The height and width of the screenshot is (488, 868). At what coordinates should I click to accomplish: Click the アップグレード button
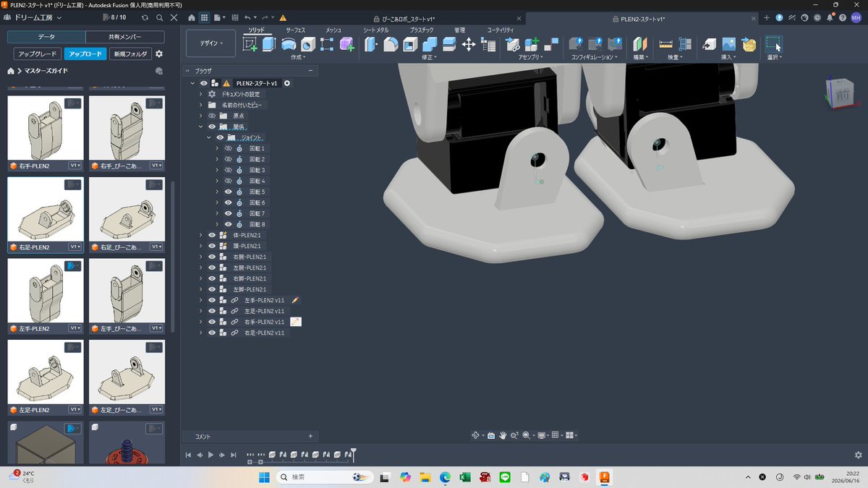click(36, 53)
